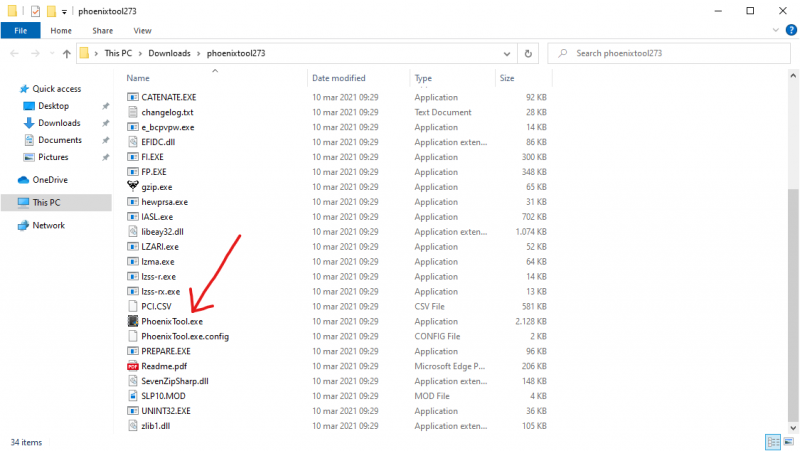The height and width of the screenshot is (451, 800).
Task: Select the e_bcpvpw.exe file name
Action: [x=167, y=127]
